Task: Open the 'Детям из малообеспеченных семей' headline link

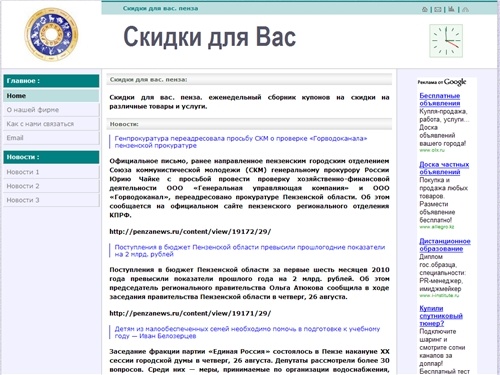Action: (x=247, y=332)
